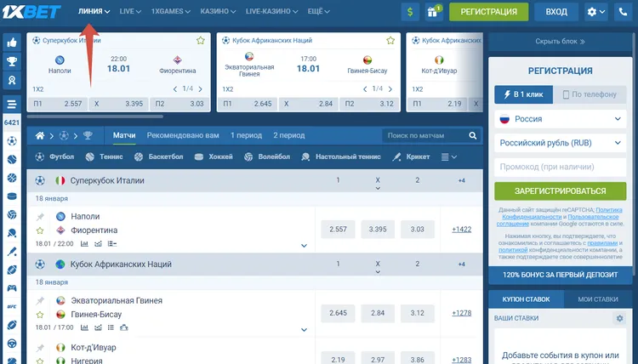Image resolution: width=638 pixels, height=364 pixels.
Task: Click the phone callback icon
Action: 623,12
